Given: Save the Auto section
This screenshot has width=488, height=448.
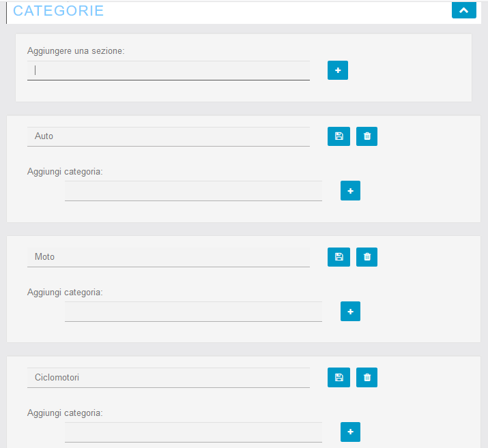Looking at the screenshot, I should [339, 136].
